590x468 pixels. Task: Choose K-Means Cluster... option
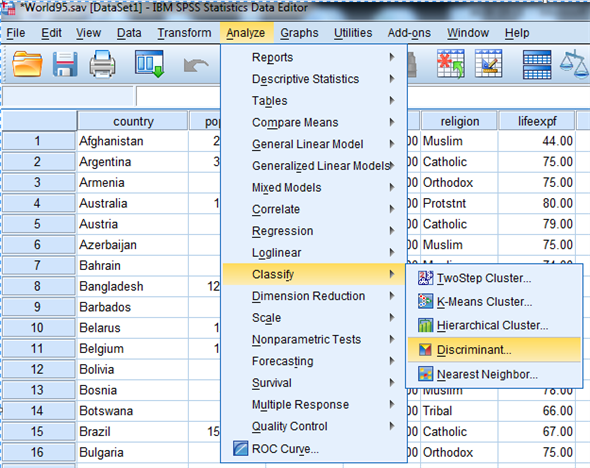[x=494, y=302]
